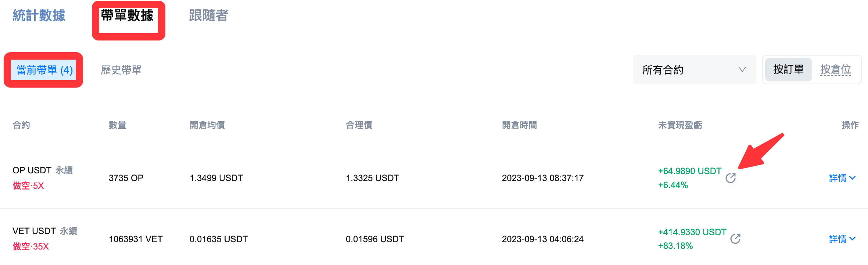Open the 跟隨者 tab
The height and width of the screenshot is (265, 868).
(x=208, y=15)
